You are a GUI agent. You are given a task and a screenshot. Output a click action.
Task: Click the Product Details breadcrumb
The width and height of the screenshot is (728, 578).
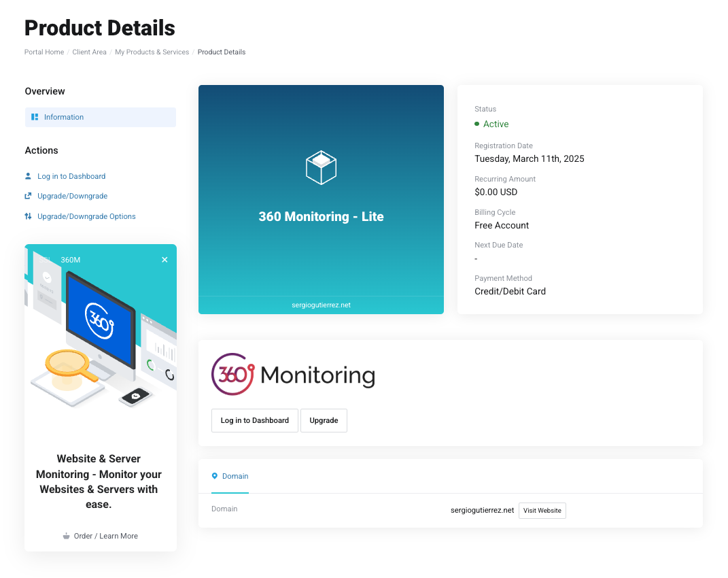pyautogui.click(x=222, y=52)
